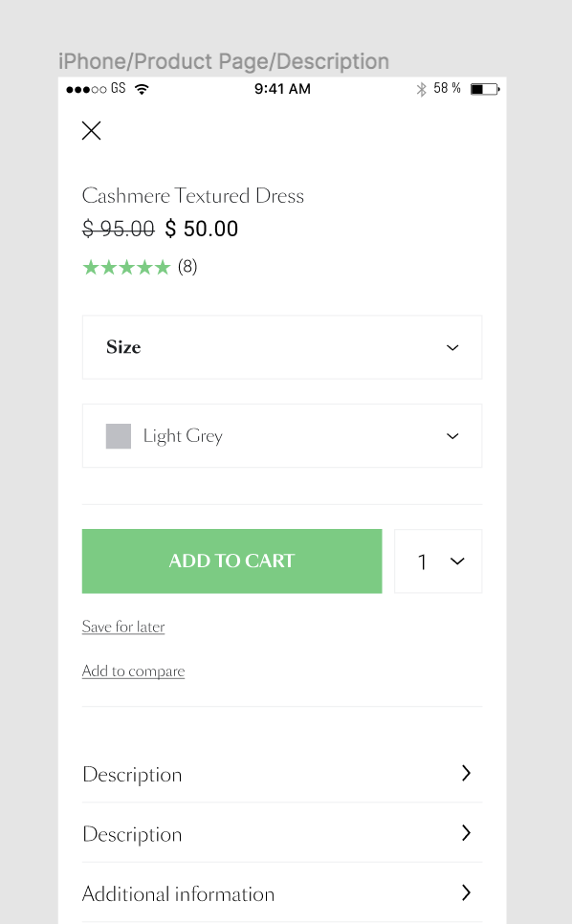Click the Wi-Fi icon in the status bar

[x=140, y=88]
